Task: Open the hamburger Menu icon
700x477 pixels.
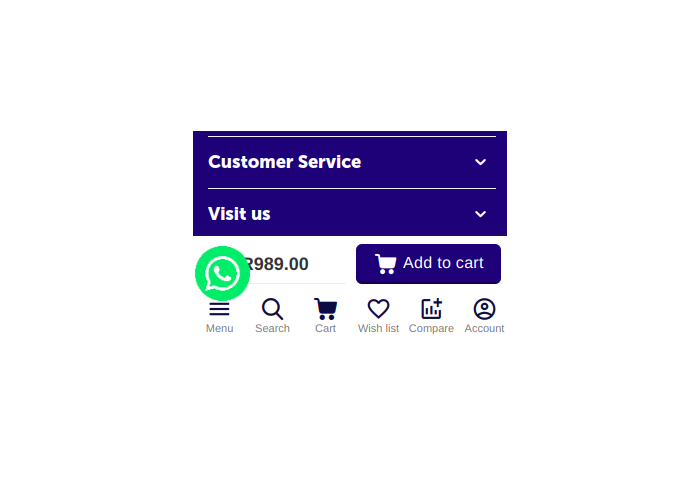Action: coord(219,309)
